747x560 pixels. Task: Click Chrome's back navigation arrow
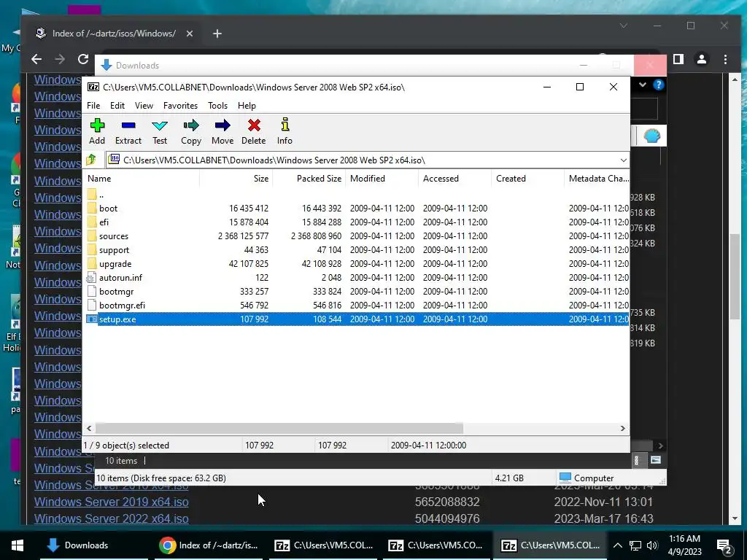(x=36, y=59)
